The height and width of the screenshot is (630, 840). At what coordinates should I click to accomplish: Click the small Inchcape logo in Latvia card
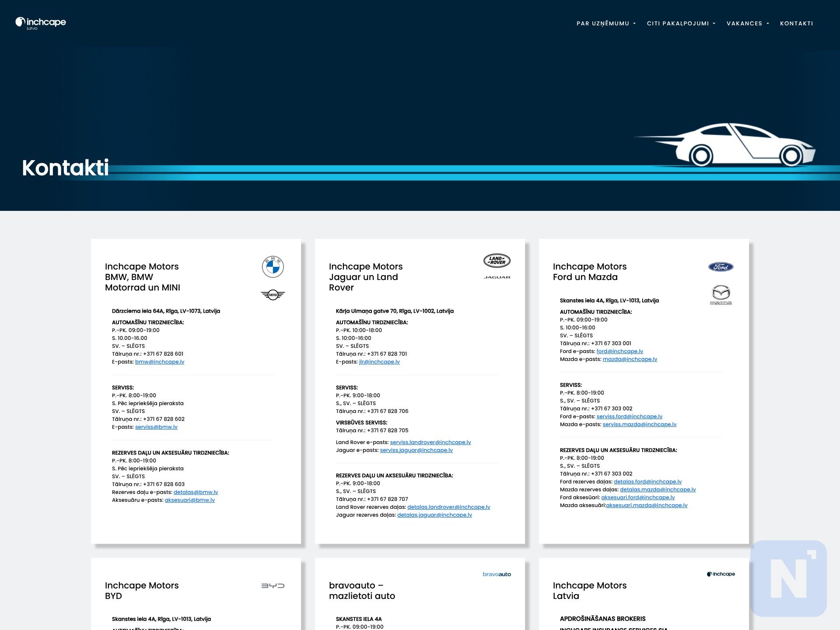(721, 574)
